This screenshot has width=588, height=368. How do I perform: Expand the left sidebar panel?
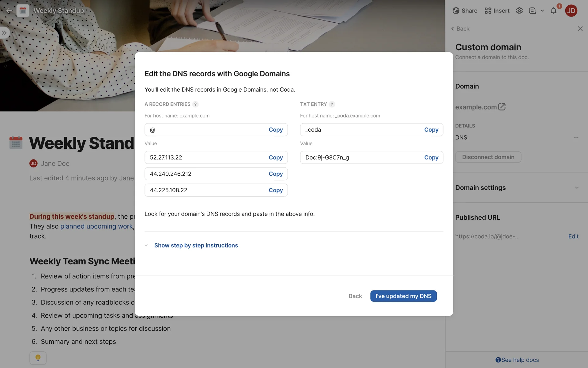[x=4, y=33]
